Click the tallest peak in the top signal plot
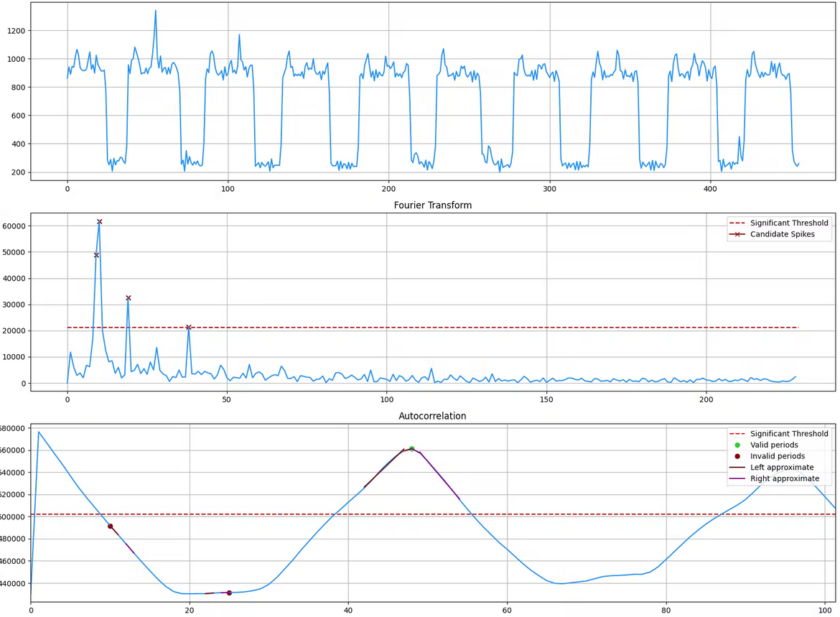Image resolution: width=840 pixels, height=617 pixels. click(x=155, y=11)
